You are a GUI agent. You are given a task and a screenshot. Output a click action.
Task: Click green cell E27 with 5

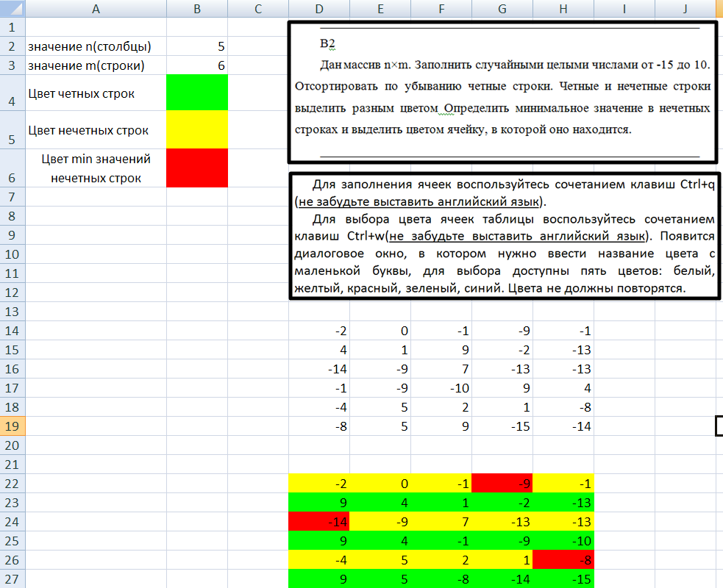point(380,578)
